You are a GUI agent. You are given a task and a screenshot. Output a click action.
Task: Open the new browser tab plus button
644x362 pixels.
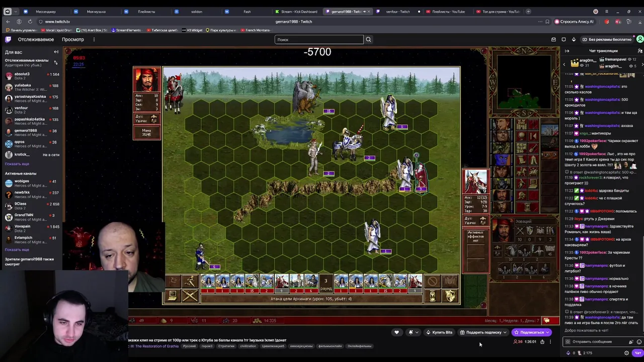(528, 12)
